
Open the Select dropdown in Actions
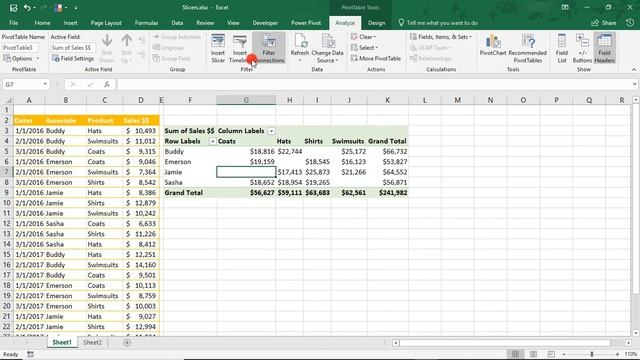(x=364, y=47)
